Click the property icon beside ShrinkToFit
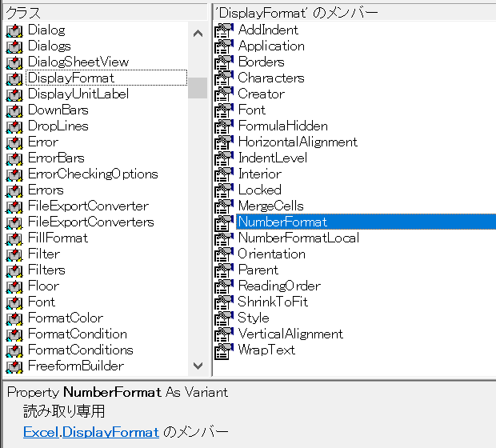 [224, 302]
